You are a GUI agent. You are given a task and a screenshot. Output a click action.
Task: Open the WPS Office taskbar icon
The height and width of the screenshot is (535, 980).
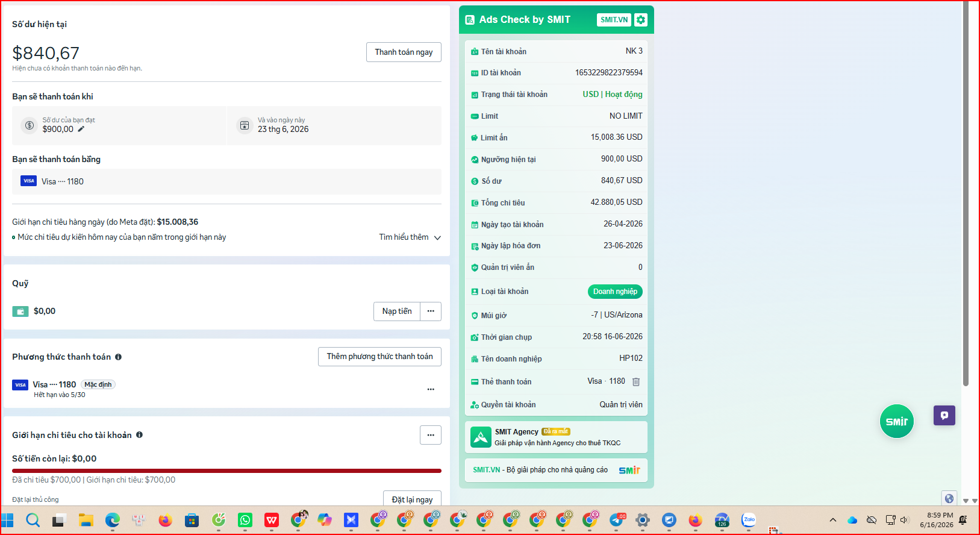click(x=272, y=520)
